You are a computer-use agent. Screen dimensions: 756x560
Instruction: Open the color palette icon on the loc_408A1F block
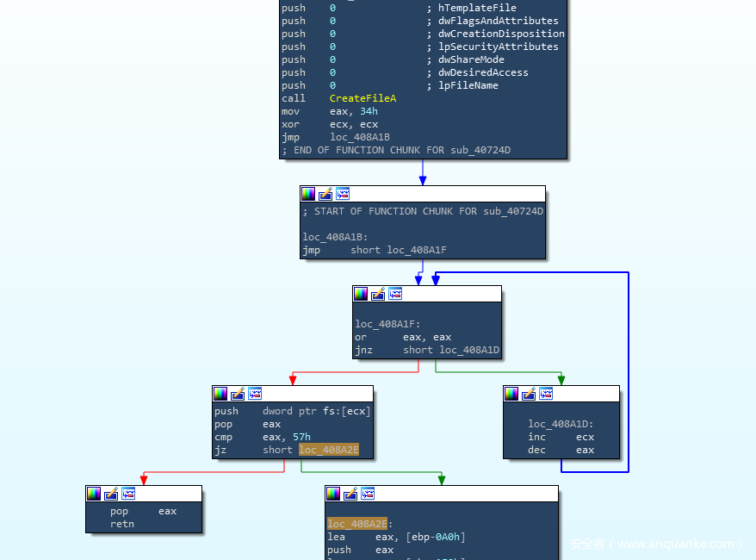[x=361, y=294]
